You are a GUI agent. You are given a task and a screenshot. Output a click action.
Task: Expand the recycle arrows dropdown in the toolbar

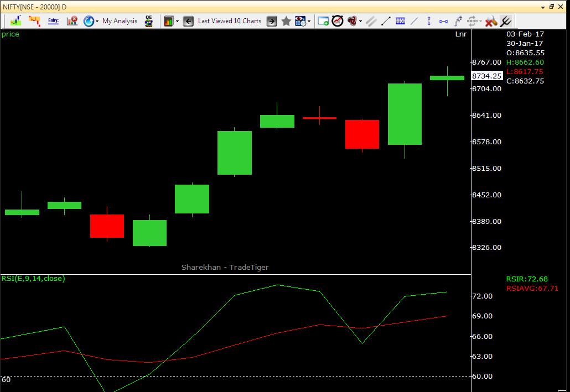(x=480, y=20)
